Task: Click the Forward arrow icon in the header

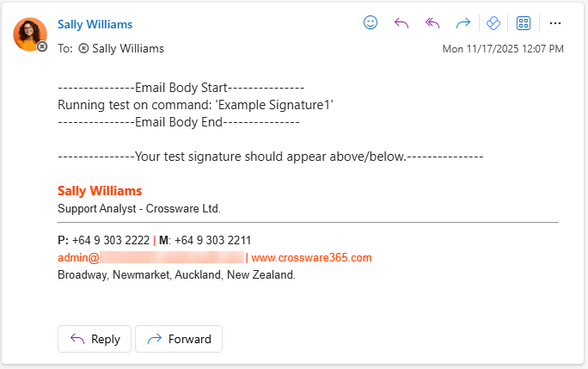Action: [463, 23]
